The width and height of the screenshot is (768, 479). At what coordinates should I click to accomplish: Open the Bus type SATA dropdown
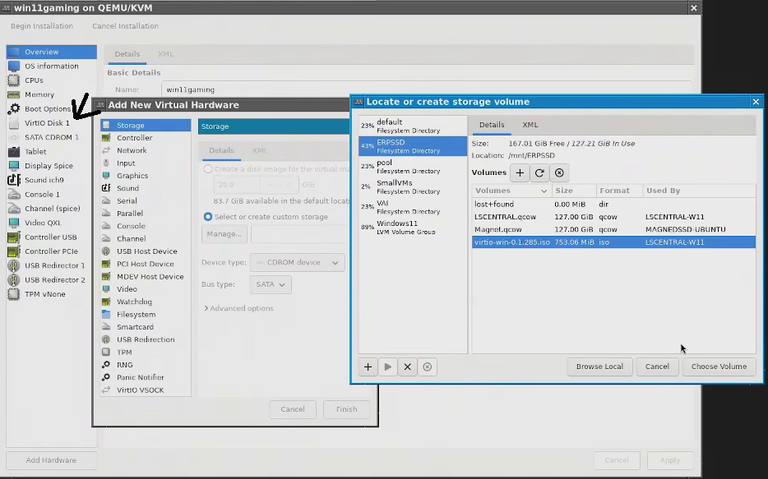(270, 285)
